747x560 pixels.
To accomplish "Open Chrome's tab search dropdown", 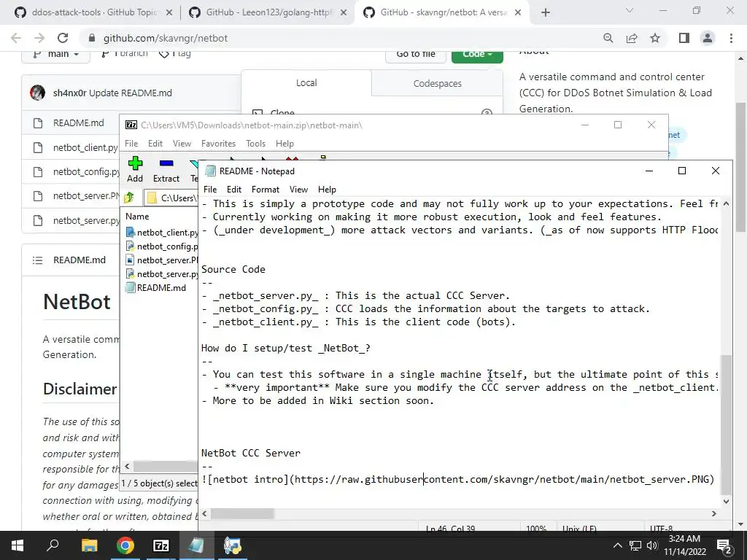I will coord(630,10).
